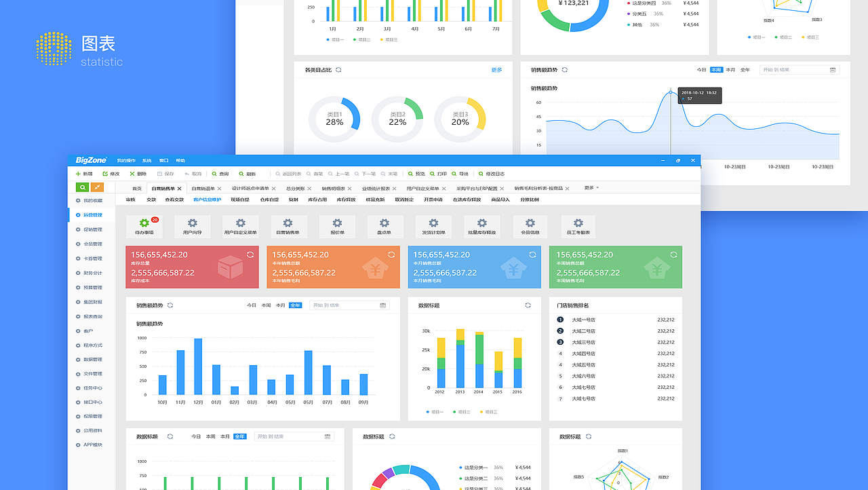
Task: Open the 系统 menu
Action: pos(146,161)
